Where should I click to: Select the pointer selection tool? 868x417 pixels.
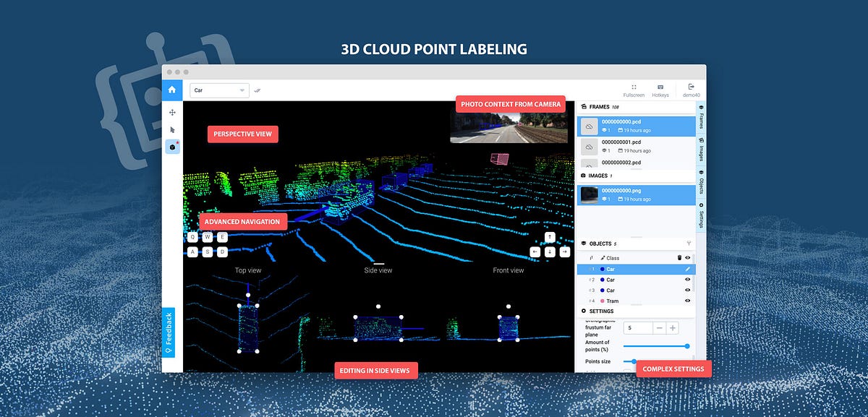(172, 129)
